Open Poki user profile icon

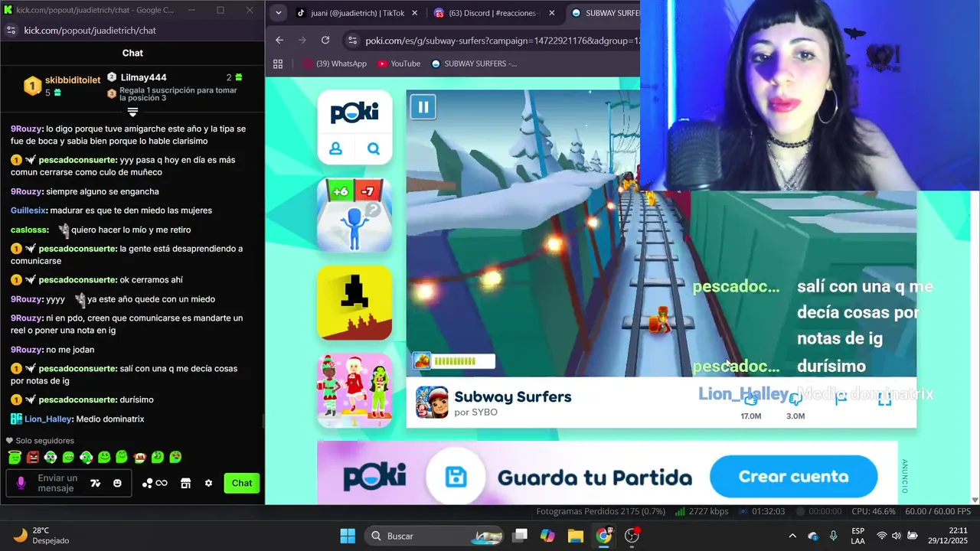[x=335, y=148]
